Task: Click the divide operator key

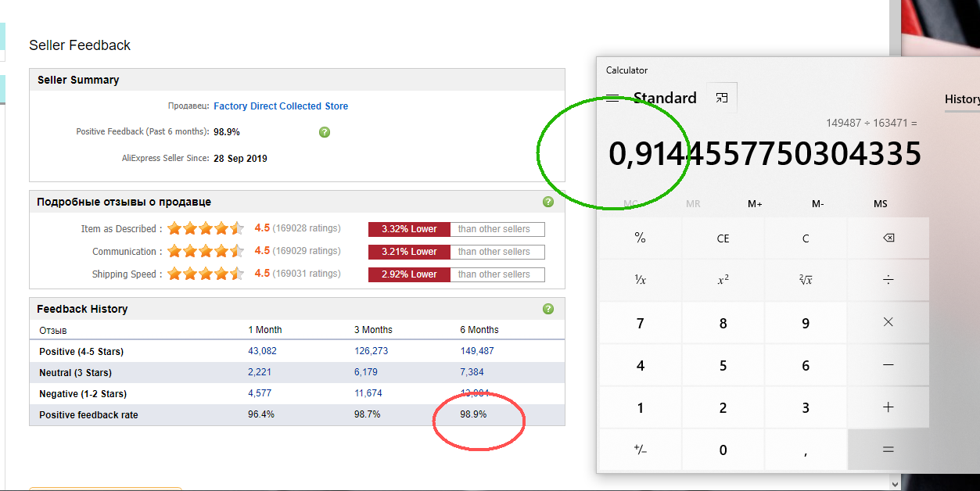Action: [888, 280]
